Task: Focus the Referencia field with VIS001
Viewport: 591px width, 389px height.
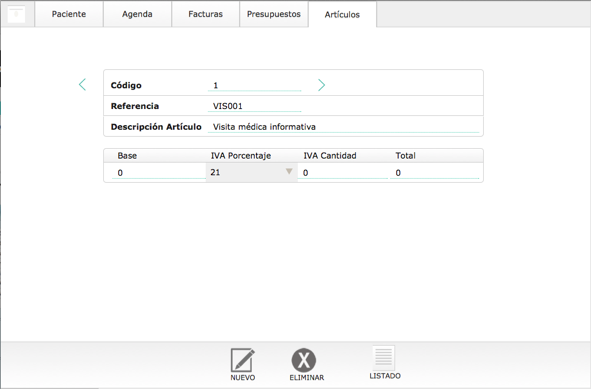Action: click(x=254, y=106)
